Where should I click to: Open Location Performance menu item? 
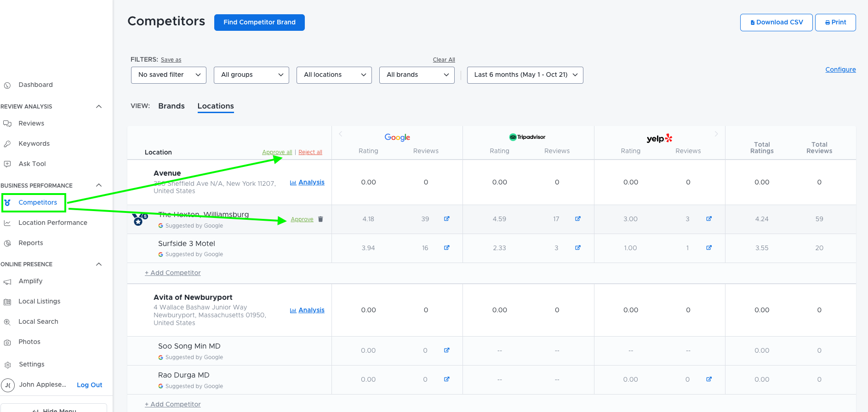point(53,223)
